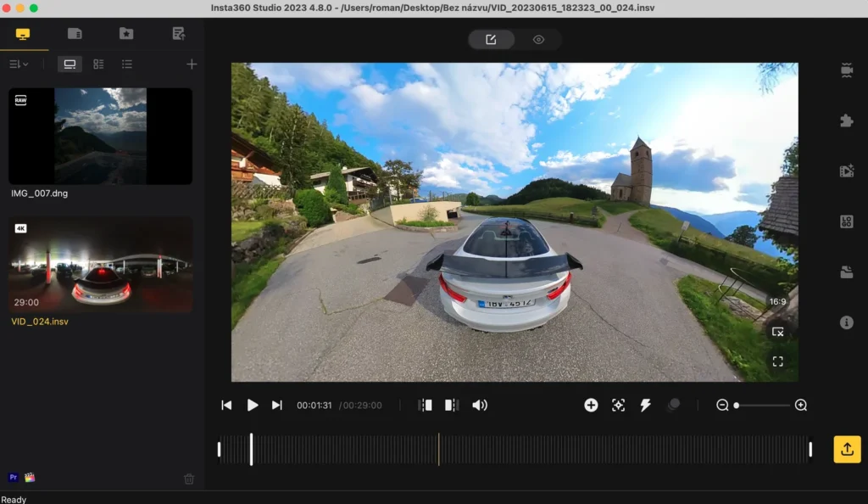Click the timeline right trim handle
Image resolution: width=868 pixels, height=504 pixels.
810,449
